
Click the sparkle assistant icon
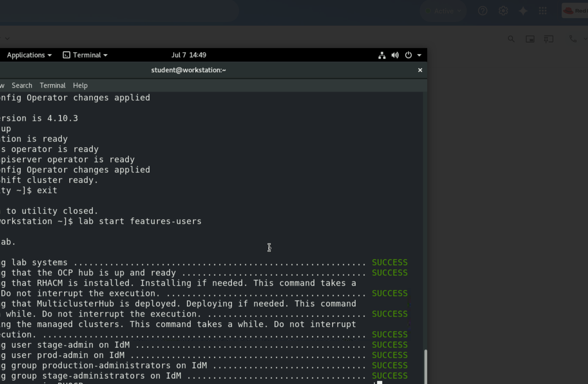pos(523,11)
